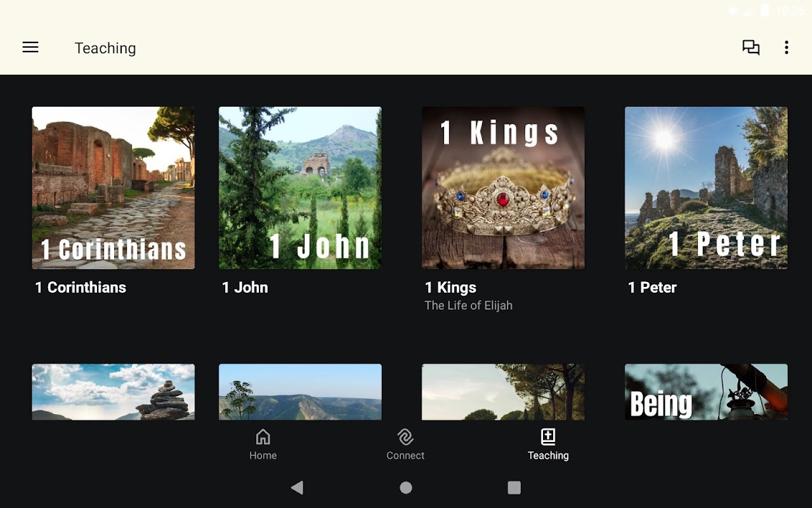
Task: Tap the Home house icon
Action: coord(263,437)
